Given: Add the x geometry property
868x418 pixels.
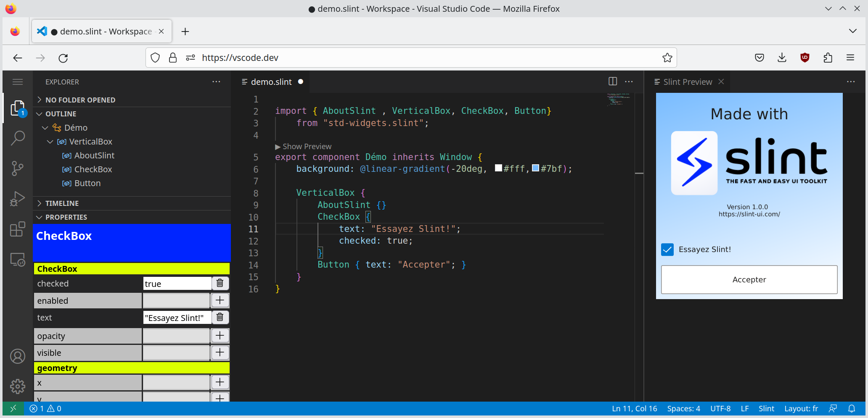Looking at the screenshot, I should click(220, 382).
